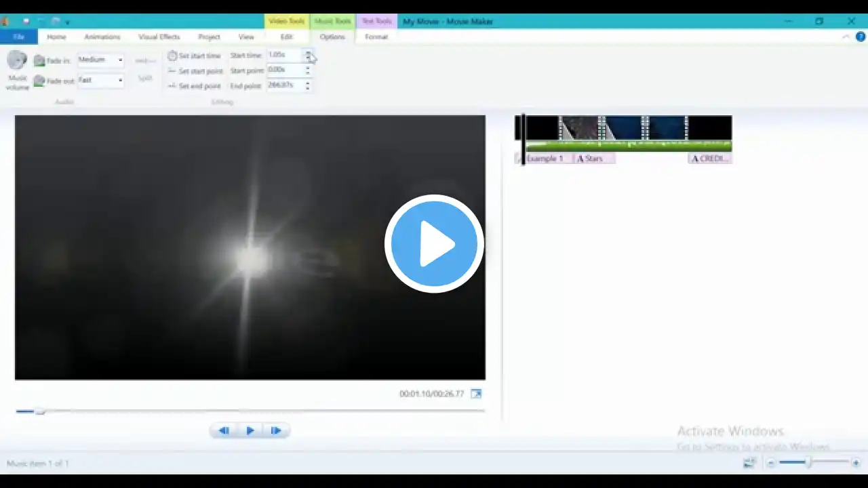
Task: Adjust the zoom time scale slider
Action: [x=808, y=462]
